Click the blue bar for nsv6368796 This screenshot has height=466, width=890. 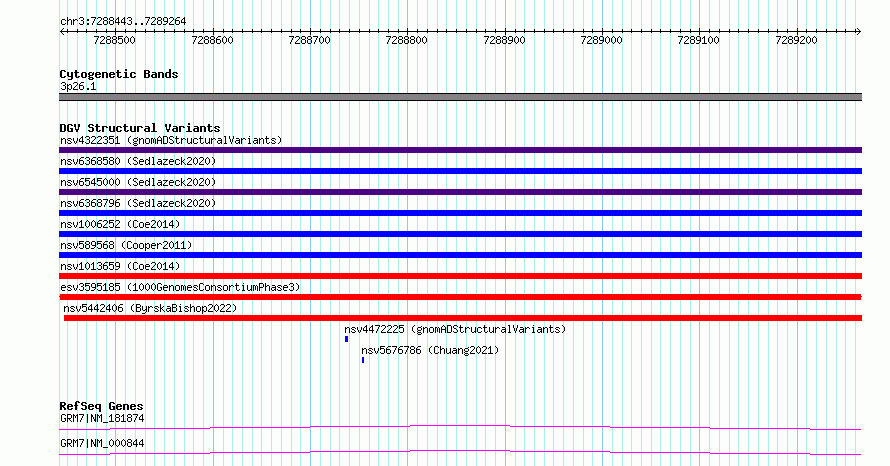pyautogui.click(x=460, y=213)
